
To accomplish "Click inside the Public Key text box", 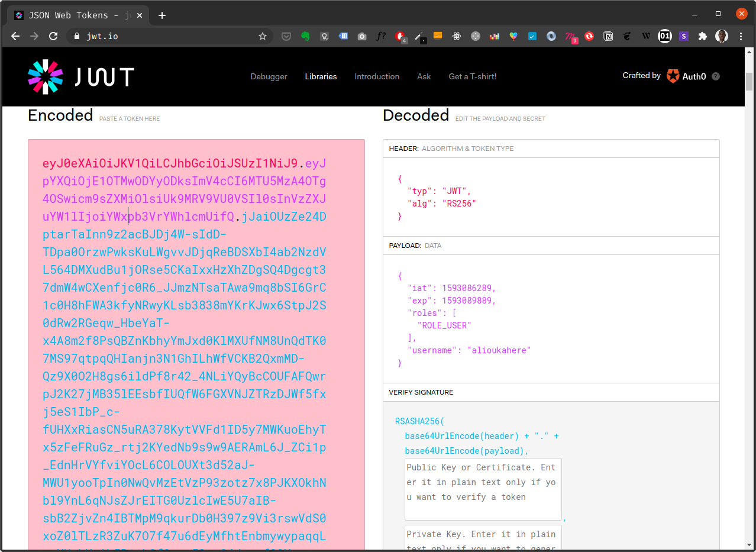I will tap(483, 489).
